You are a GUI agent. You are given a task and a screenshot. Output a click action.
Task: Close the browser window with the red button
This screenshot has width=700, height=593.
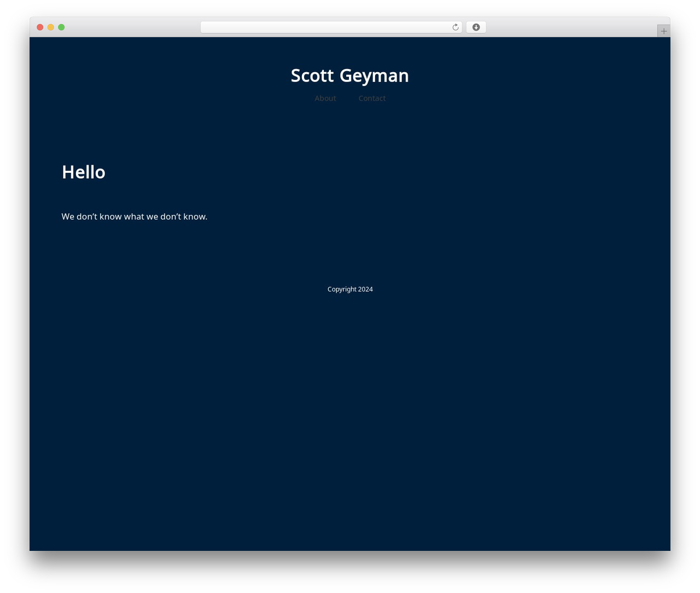pyautogui.click(x=40, y=27)
